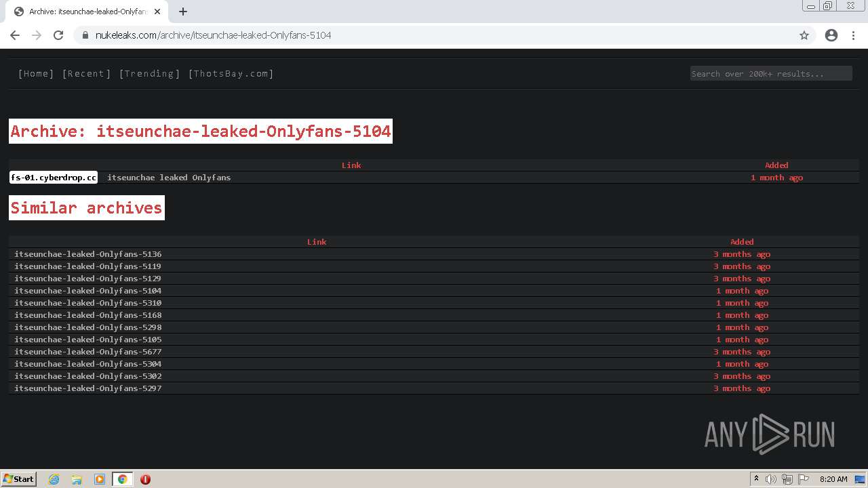Click the 'Archive: itseunchae' page heading
The width and height of the screenshot is (868, 488).
(201, 131)
